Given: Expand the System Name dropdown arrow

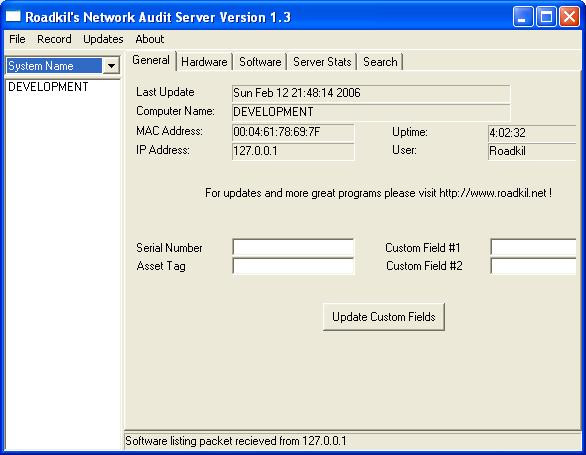Looking at the screenshot, I should (111, 66).
